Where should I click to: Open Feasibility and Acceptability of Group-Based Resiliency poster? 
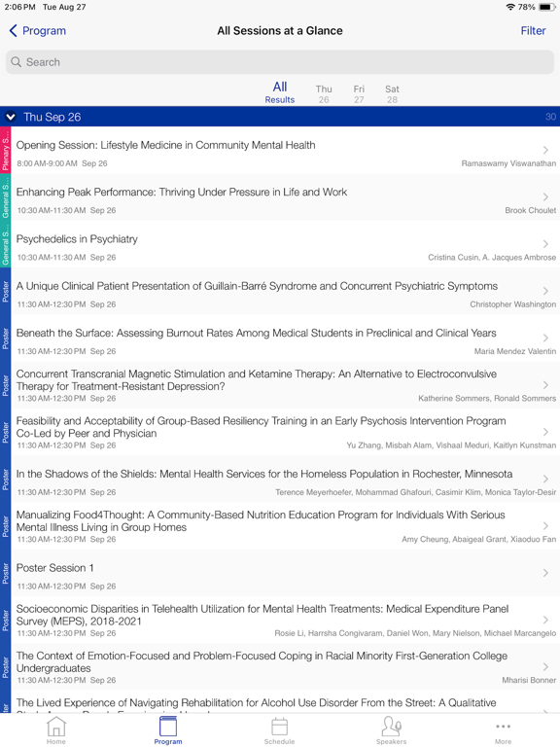pos(261,427)
